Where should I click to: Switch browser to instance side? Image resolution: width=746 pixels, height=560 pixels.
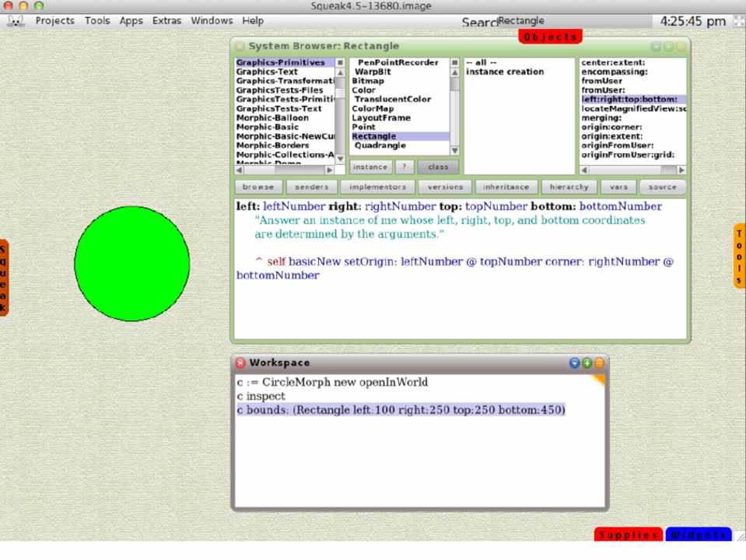click(x=370, y=167)
